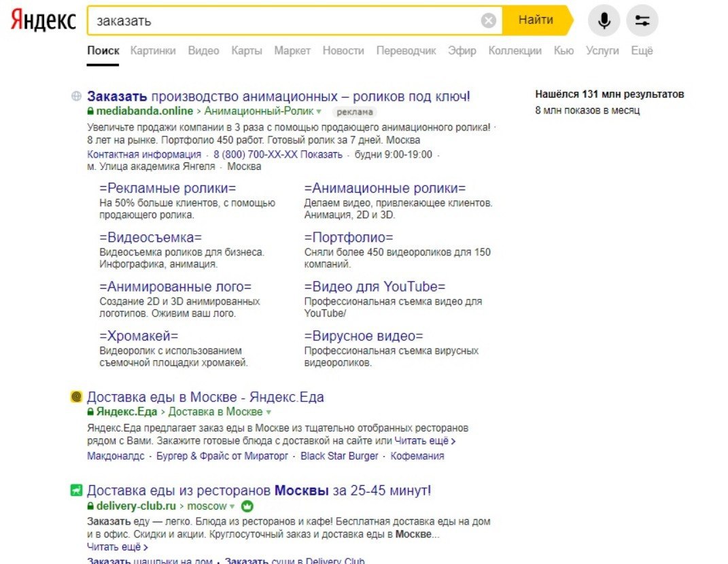The image size is (728, 564).
Task: Click the lock icon beside mediabanda.online
Action: (90, 111)
